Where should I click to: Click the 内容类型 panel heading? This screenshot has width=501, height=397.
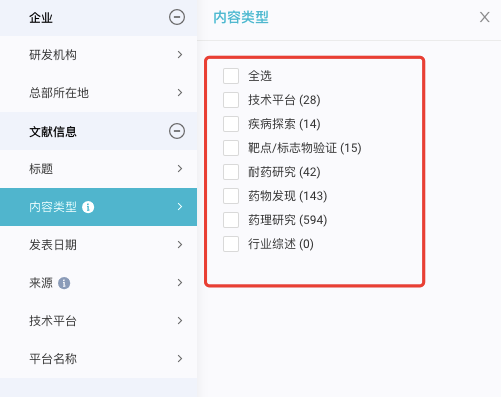point(241,17)
